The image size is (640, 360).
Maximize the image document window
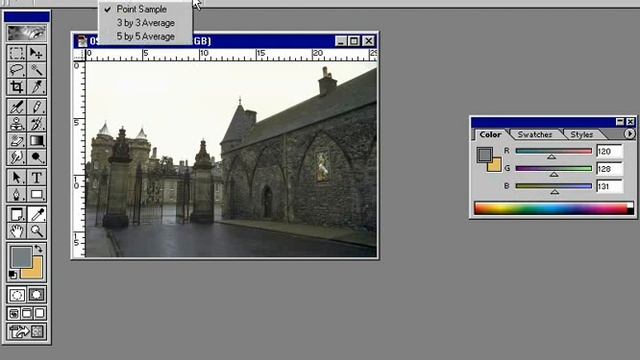click(x=354, y=41)
